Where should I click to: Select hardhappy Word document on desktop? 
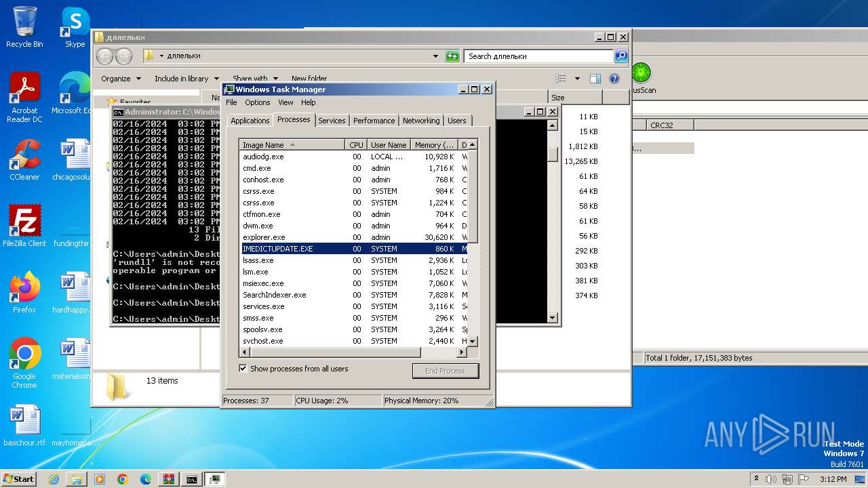[x=71, y=293]
